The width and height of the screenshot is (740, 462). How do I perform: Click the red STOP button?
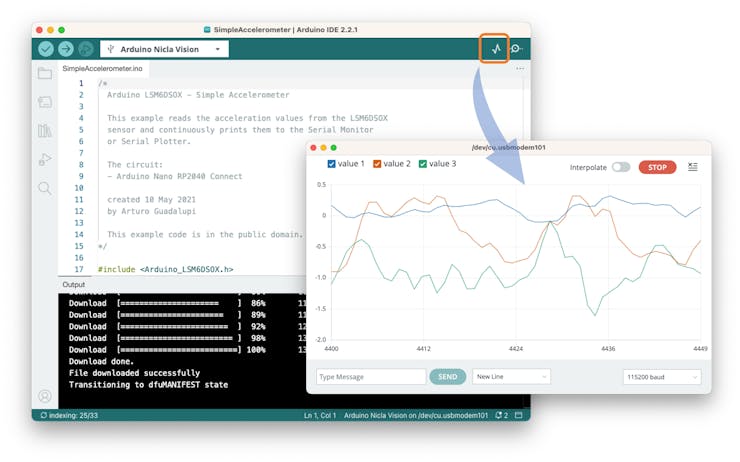pyautogui.click(x=657, y=167)
